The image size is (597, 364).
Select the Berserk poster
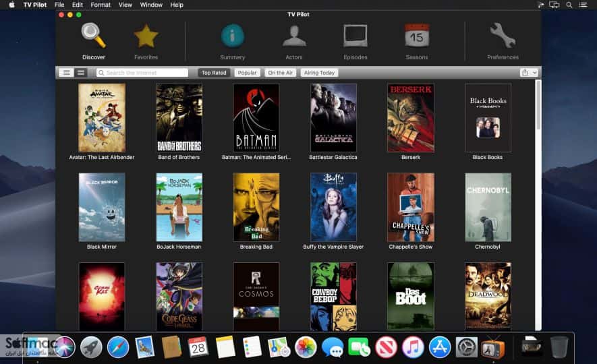410,117
